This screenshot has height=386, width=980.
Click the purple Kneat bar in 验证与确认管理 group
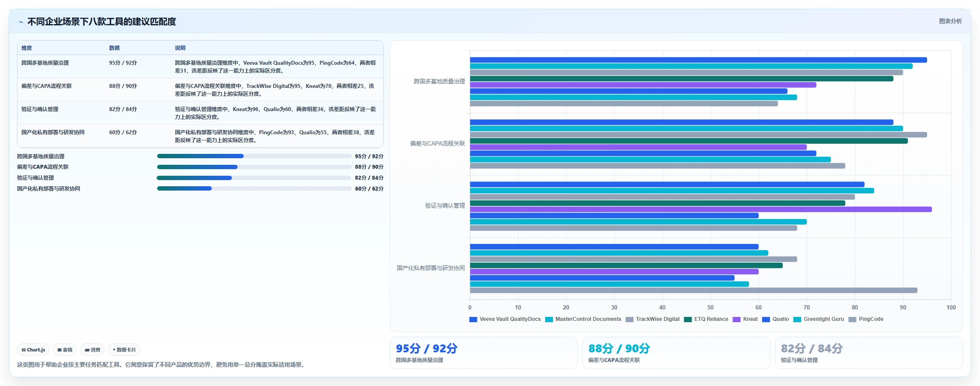click(x=701, y=209)
